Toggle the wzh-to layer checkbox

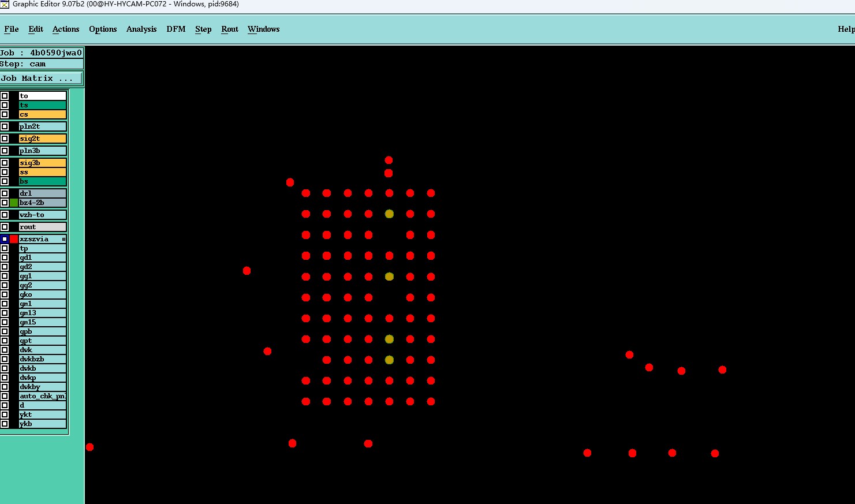pos(5,215)
